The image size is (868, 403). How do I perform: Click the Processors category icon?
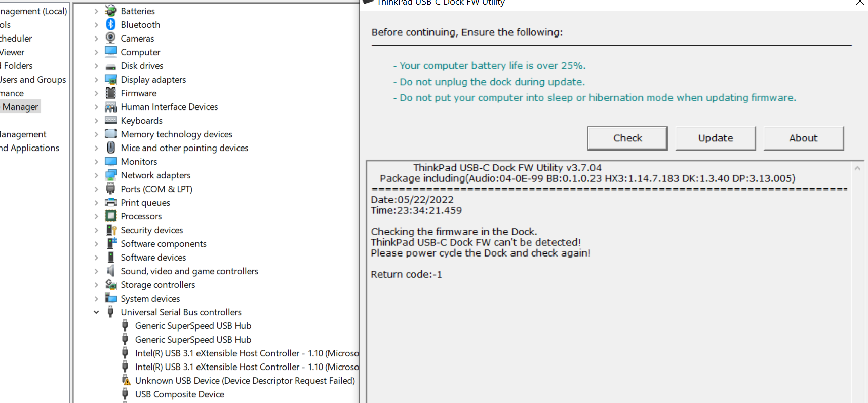click(111, 216)
